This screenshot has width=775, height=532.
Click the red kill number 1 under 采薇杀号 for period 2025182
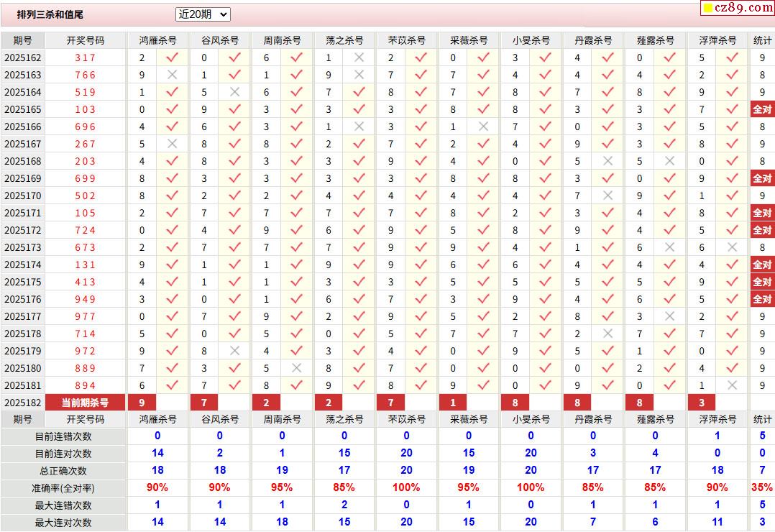coord(453,403)
